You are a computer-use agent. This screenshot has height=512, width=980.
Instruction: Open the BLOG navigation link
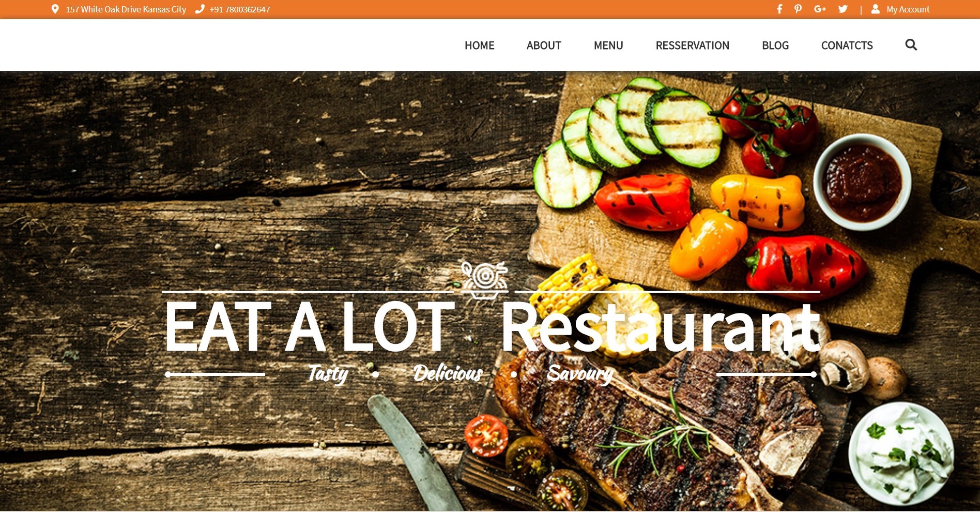coord(775,46)
